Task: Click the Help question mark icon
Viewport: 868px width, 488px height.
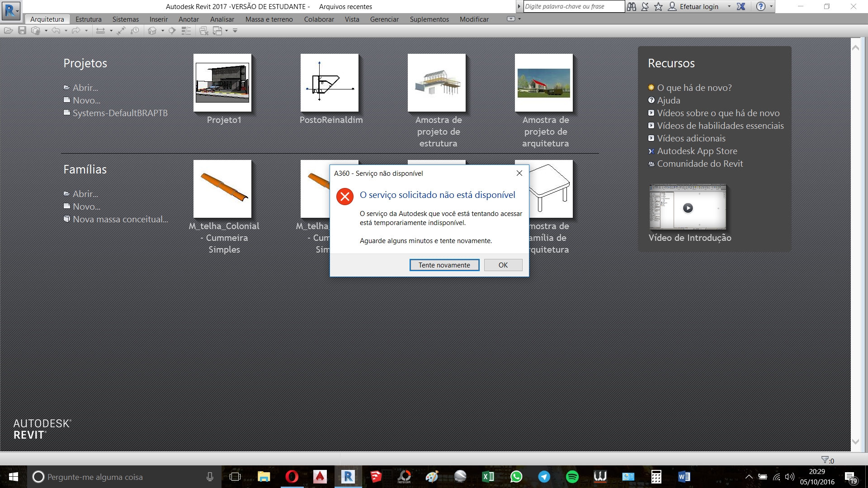Action: 761,6
